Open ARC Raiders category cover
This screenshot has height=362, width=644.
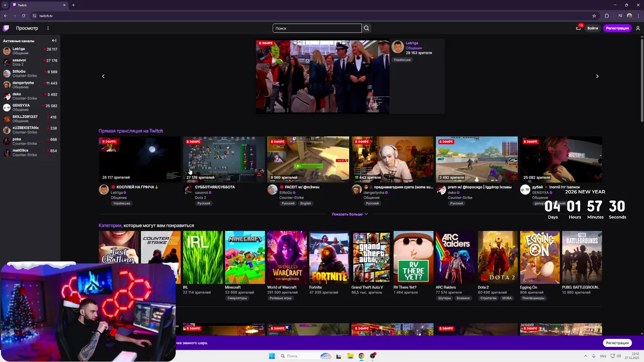[x=456, y=257]
